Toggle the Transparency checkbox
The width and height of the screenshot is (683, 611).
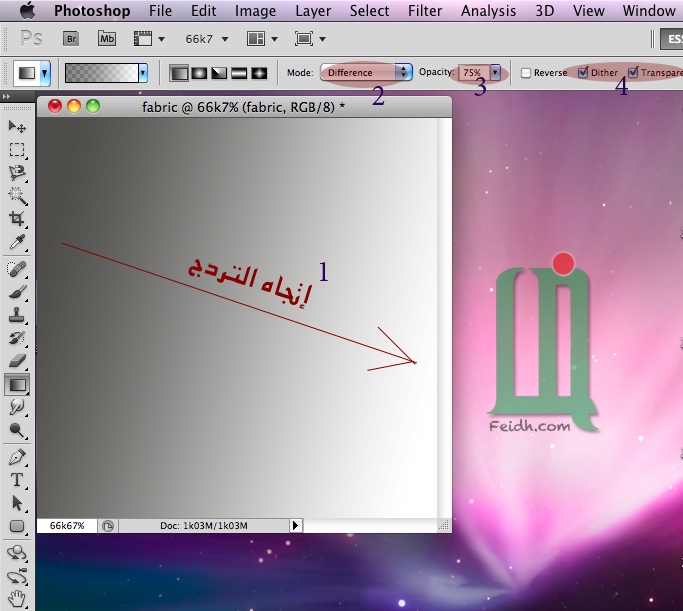[x=633, y=72]
